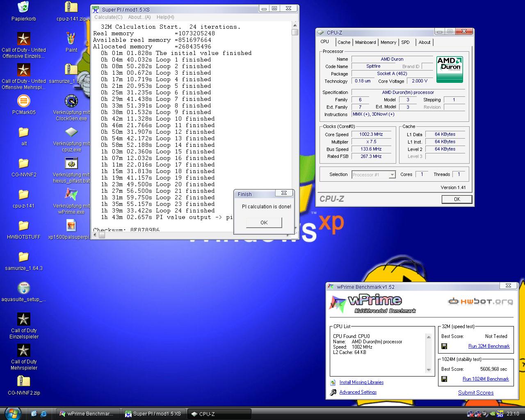Click the Submit Scores link in wPrime
Viewport: 525px width, 420px height.
476,393
